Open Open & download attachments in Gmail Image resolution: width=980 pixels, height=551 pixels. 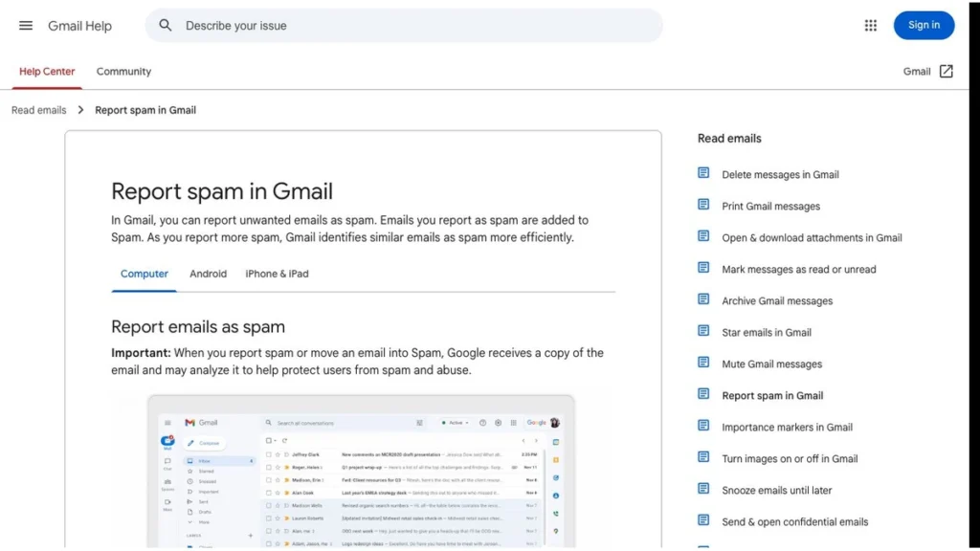pos(812,238)
